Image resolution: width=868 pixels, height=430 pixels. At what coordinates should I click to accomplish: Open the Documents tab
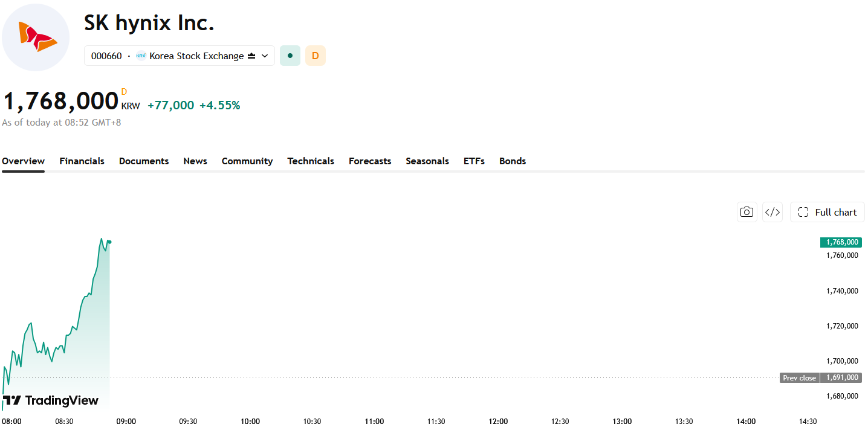click(x=144, y=161)
